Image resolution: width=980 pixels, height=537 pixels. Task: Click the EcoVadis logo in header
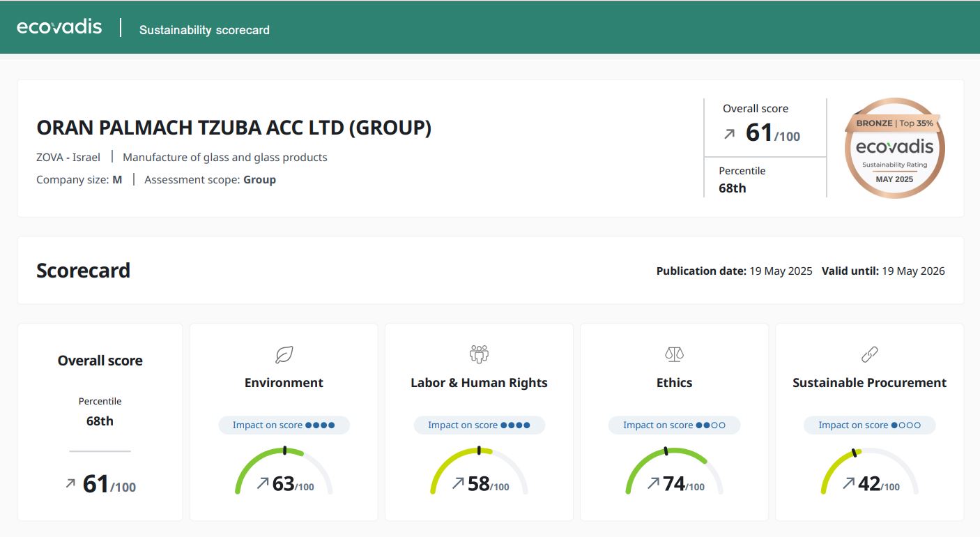[59, 27]
